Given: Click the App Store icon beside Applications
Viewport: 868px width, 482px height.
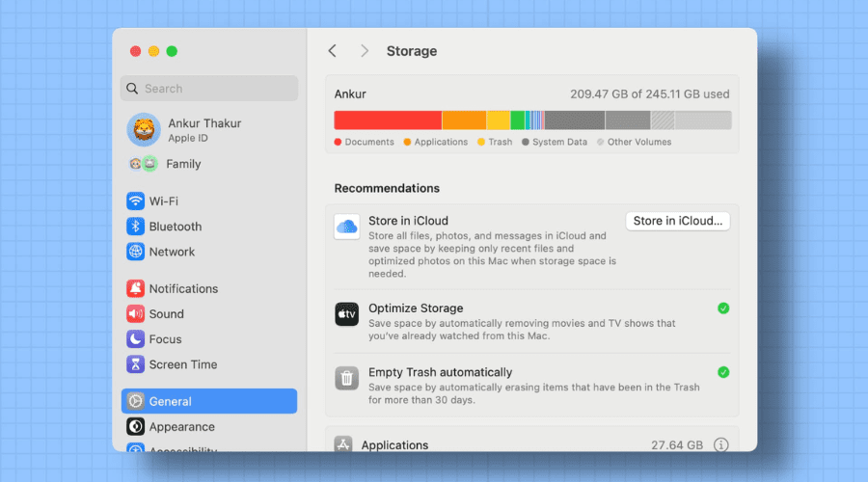Looking at the screenshot, I should [x=343, y=444].
